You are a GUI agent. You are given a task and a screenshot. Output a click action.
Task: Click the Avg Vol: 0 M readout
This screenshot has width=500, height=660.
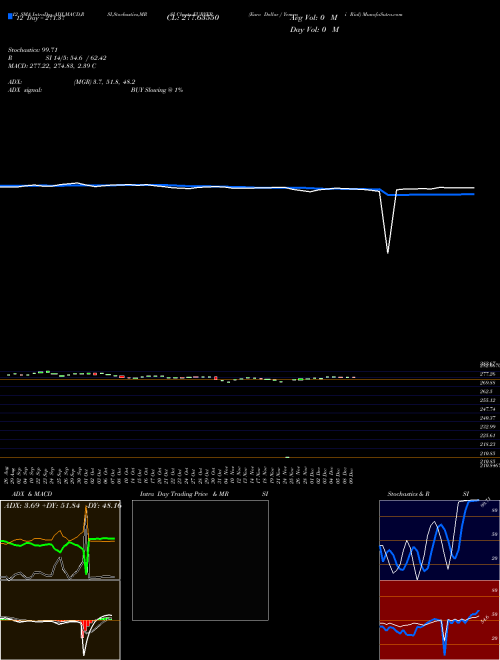[314, 18]
